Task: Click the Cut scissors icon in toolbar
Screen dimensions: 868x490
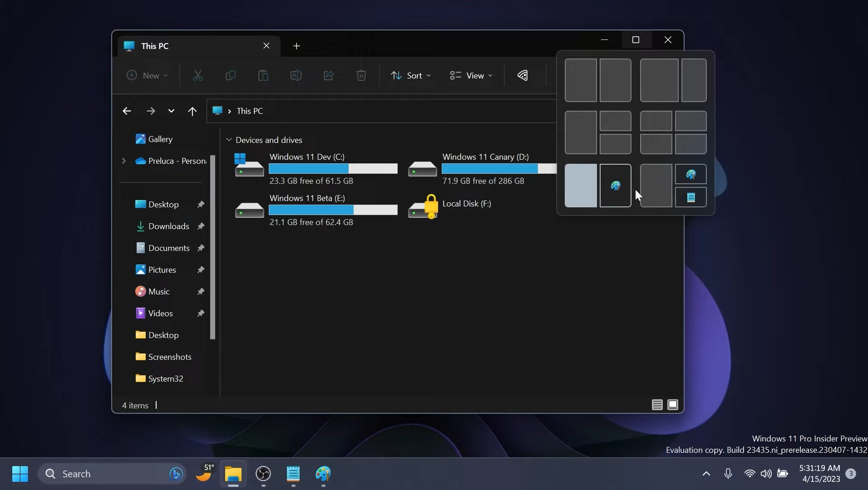Action: coord(197,75)
